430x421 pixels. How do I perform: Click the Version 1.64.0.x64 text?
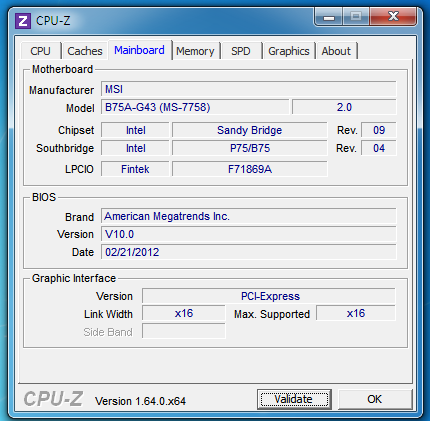[140, 401]
